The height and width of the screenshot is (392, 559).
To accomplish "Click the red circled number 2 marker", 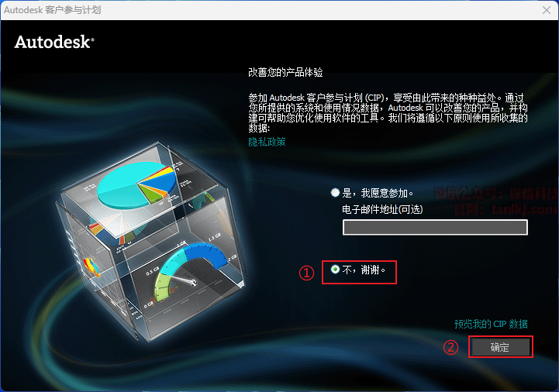I will (450, 347).
